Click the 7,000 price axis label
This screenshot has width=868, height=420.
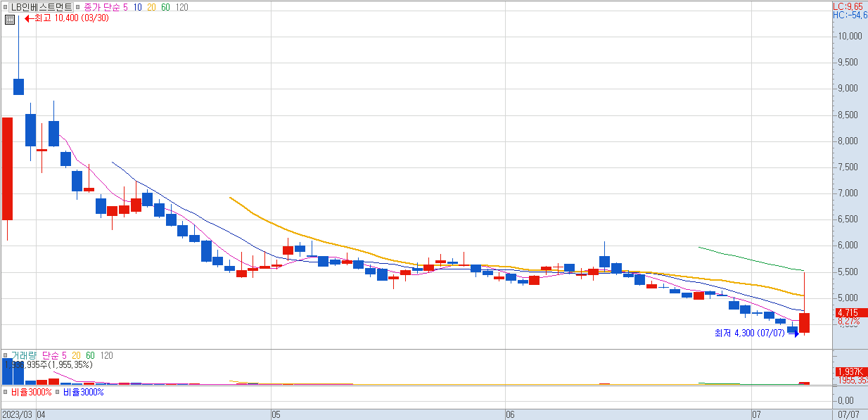pos(849,193)
